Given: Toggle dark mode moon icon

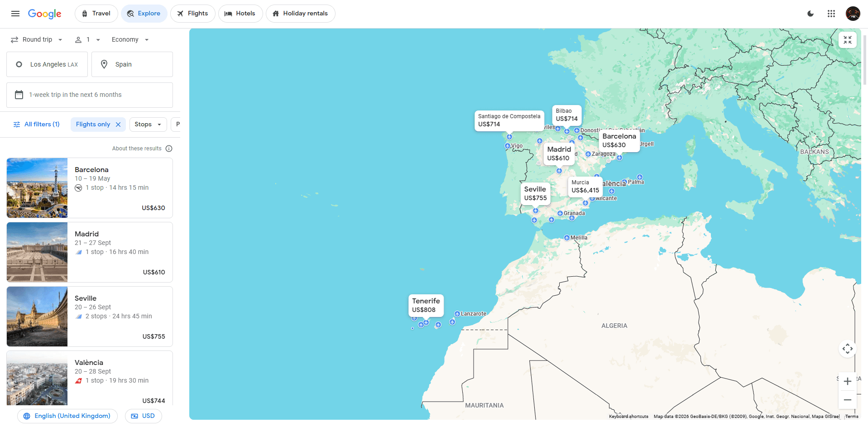Looking at the screenshot, I should (810, 14).
